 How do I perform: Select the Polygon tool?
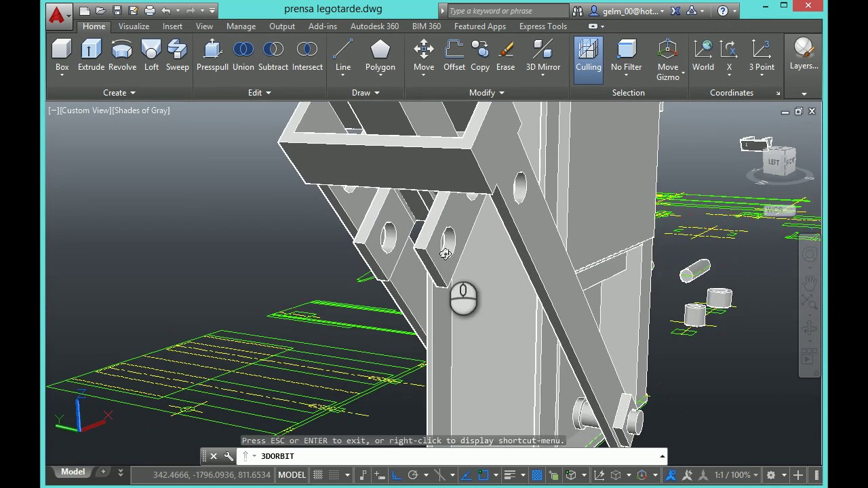(x=380, y=56)
